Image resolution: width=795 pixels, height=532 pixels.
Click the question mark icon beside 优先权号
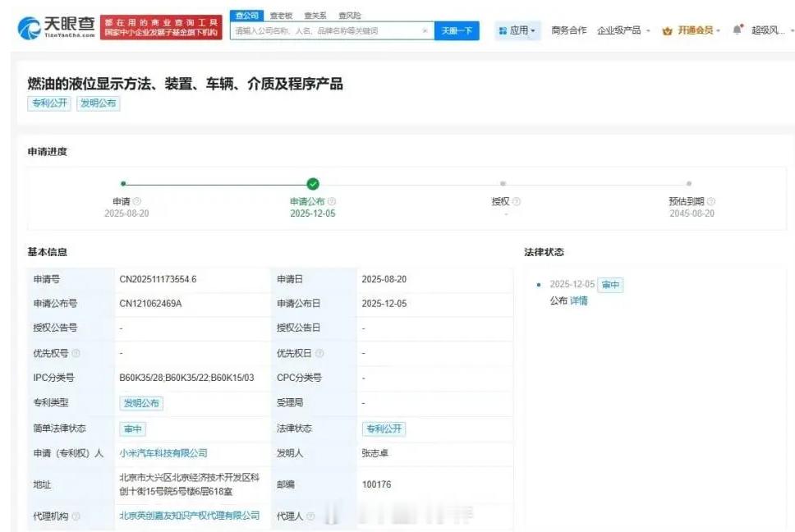click(x=76, y=353)
